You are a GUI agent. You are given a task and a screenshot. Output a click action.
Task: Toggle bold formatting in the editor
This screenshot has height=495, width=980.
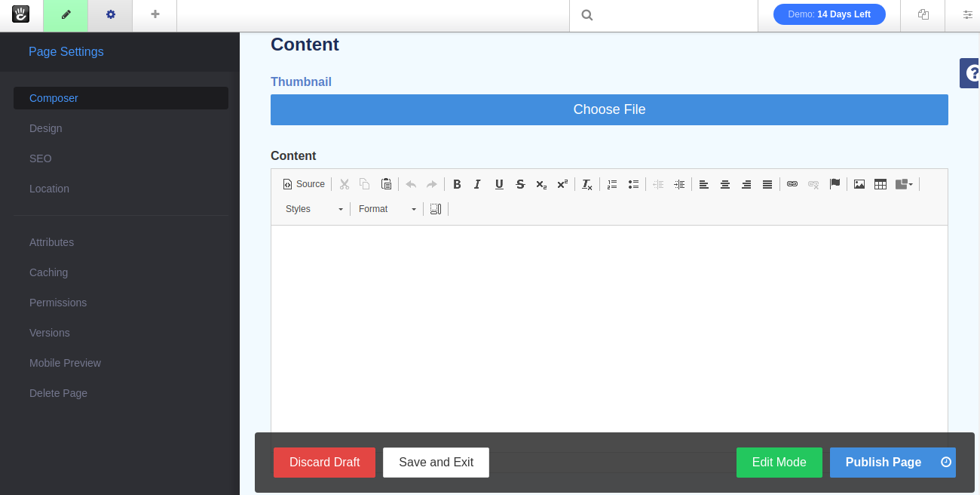pos(457,184)
